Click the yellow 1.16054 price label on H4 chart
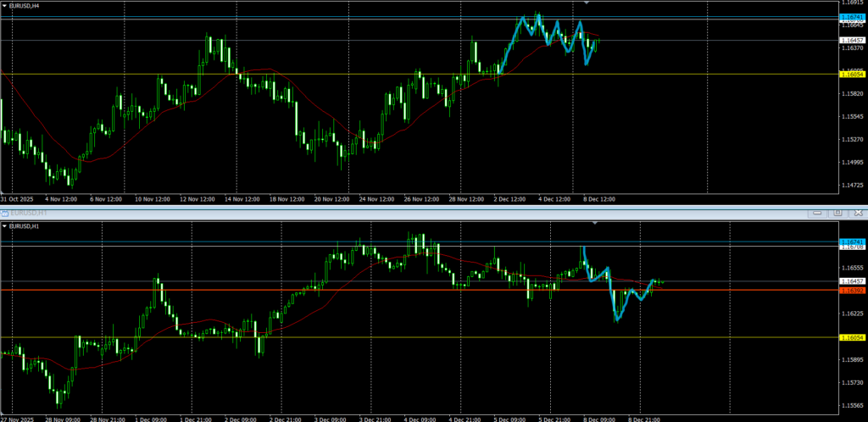868x422 pixels. pyautogui.click(x=852, y=75)
